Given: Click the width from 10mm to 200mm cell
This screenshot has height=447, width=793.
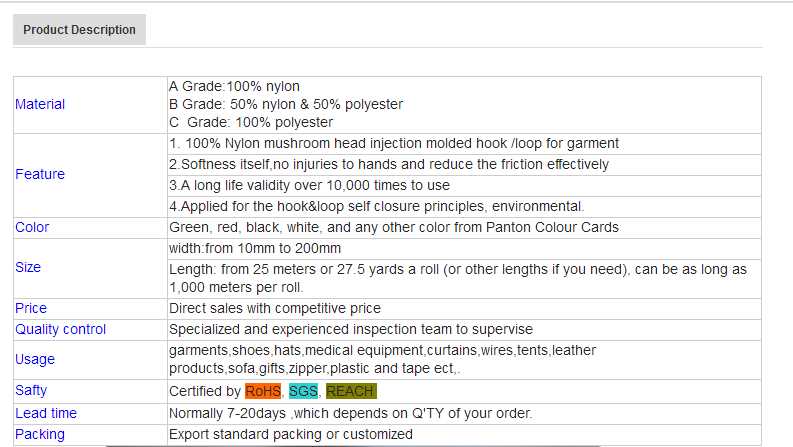Looking at the screenshot, I should tap(255, 248).
